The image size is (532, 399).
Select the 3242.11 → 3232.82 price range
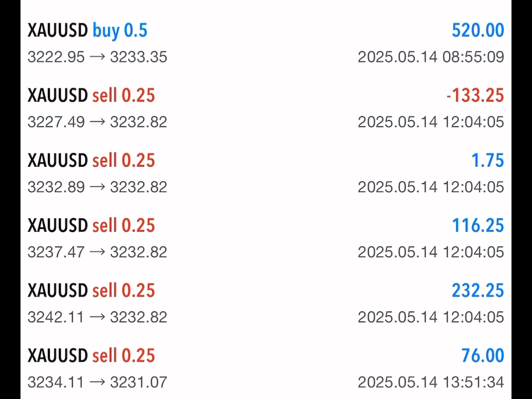tap(98, 317)
